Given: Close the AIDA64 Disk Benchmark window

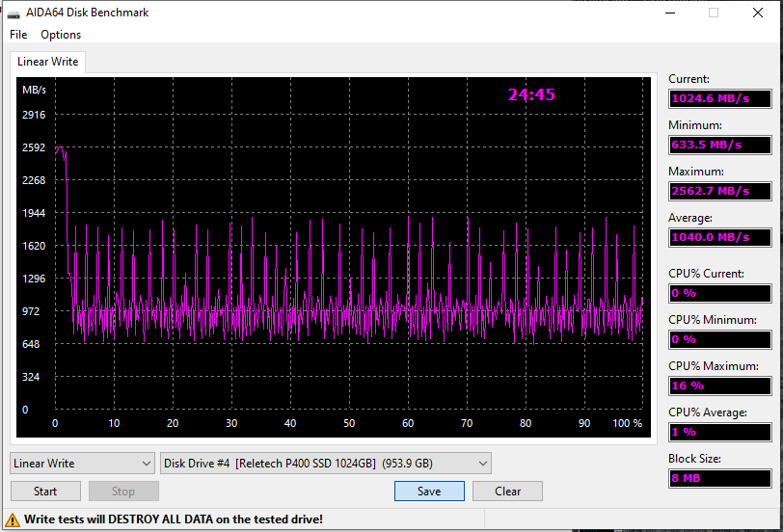Looking at the screenshot, I should click(x=758, y=13).
